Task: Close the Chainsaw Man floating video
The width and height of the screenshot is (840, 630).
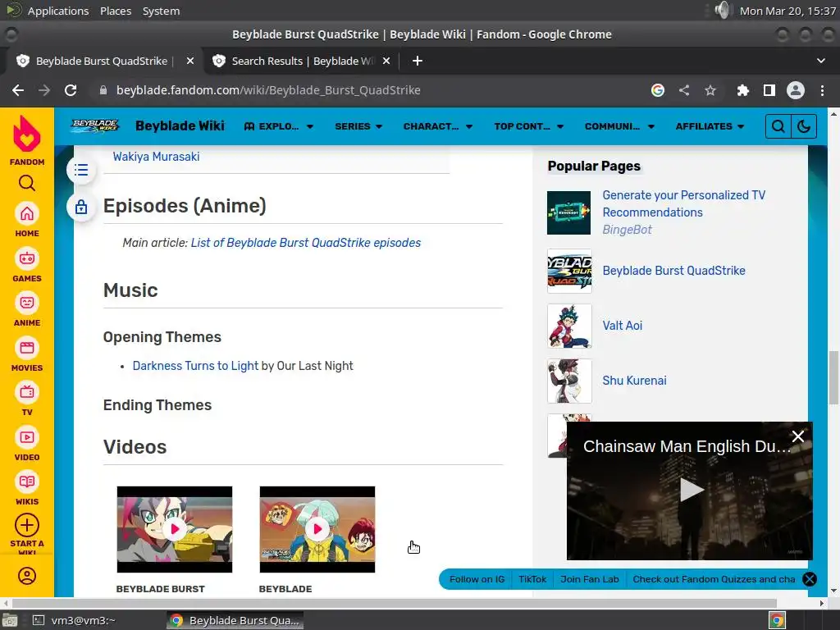Action: (797, 436)
